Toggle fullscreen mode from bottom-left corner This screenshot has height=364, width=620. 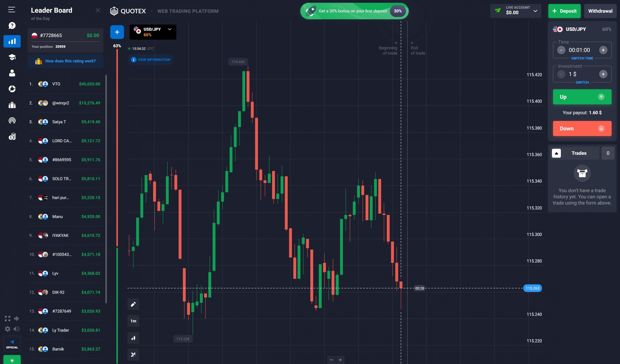(7, 318)
